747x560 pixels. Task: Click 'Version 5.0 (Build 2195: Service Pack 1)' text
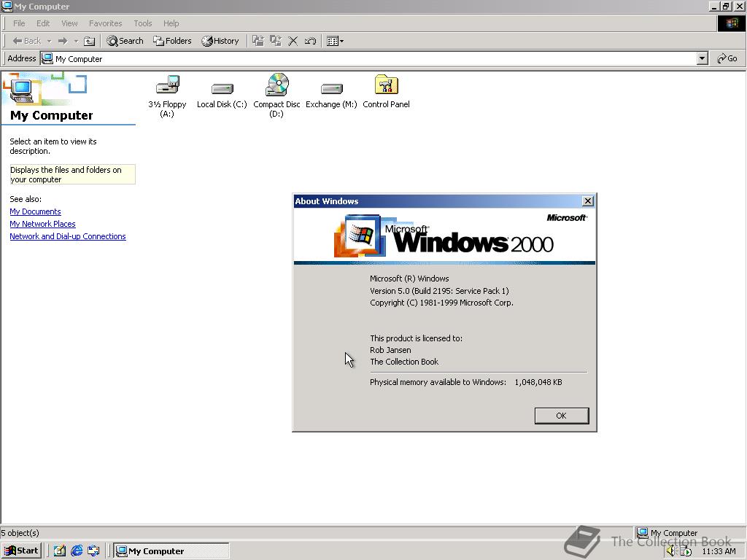click(x=439, y=291)
